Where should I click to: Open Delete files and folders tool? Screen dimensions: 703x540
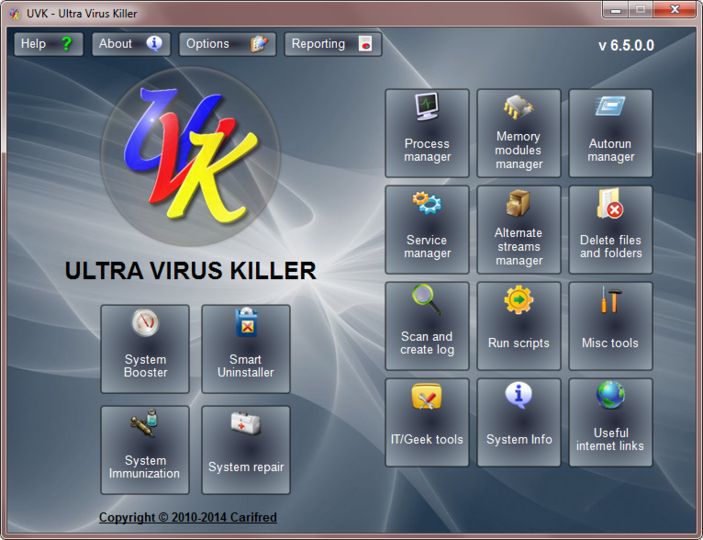[x=611, y=229]
